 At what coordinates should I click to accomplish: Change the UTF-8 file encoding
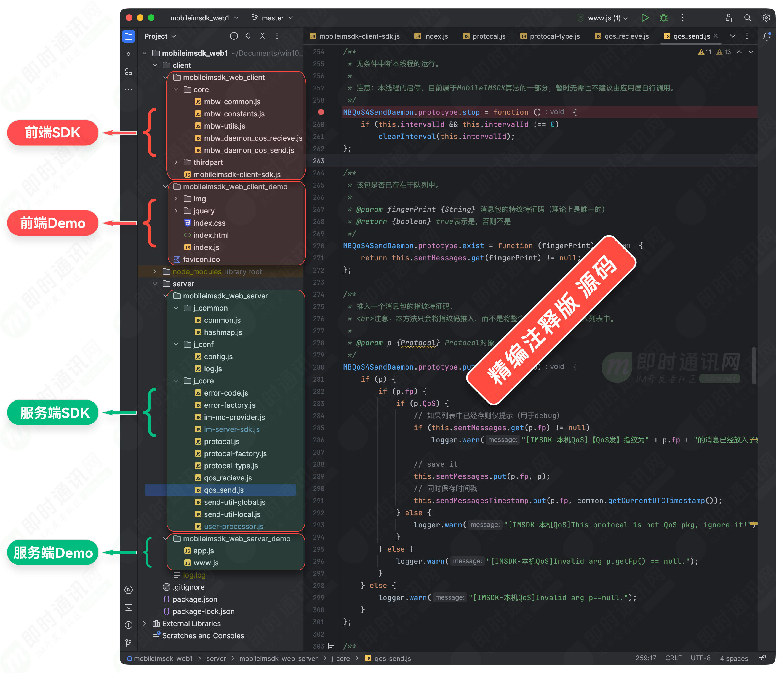[701, 658]
